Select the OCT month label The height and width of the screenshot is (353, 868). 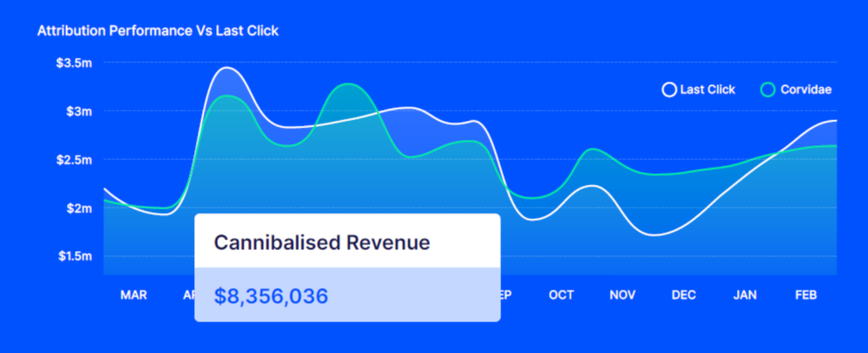click(x=561, y=295)
